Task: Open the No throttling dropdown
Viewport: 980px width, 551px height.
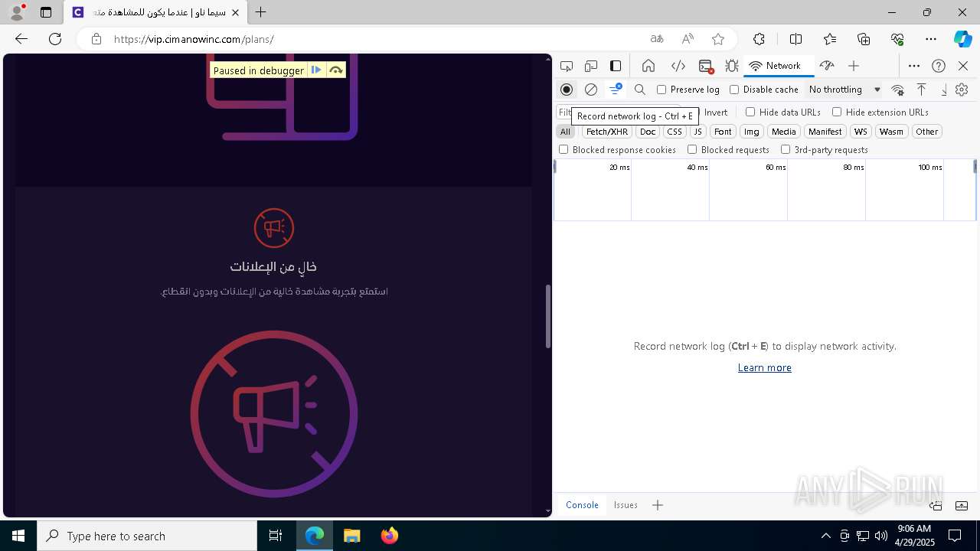Action: pos(844,90)
